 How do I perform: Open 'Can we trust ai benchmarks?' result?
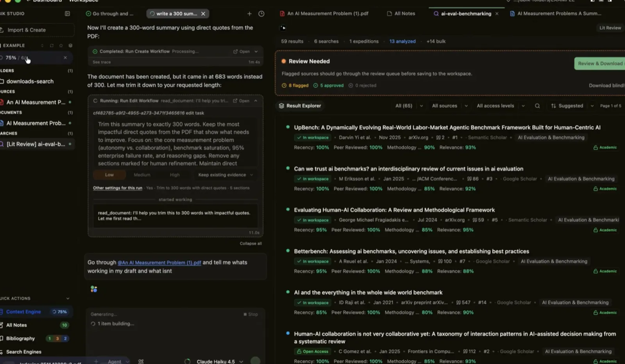point(409,169)
